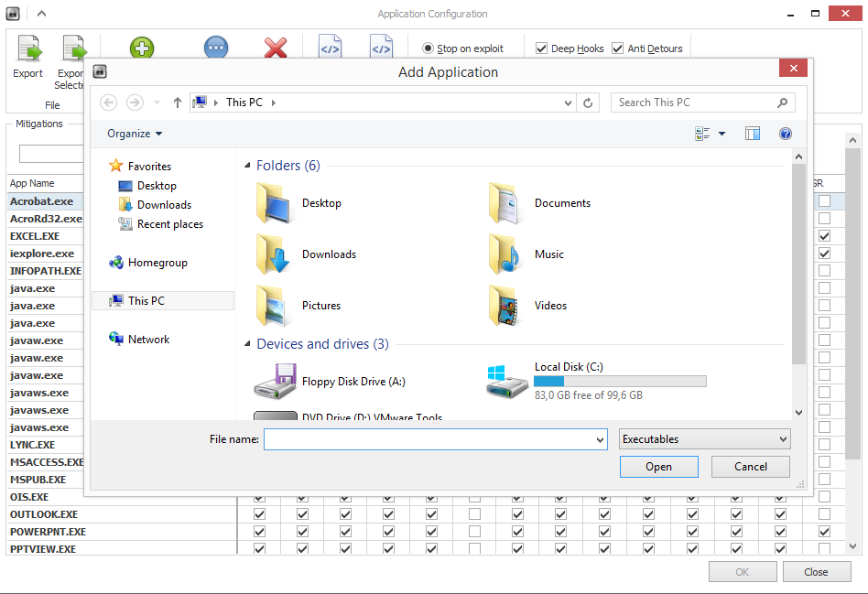
Task: Expand the File name history dropdown
Action: click(600, 439)
